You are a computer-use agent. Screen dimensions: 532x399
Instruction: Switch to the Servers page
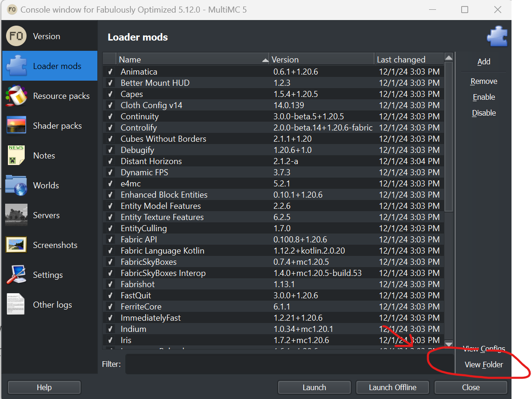50,215
